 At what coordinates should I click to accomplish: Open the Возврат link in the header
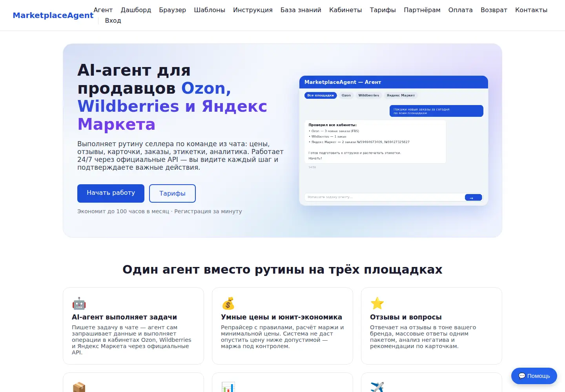pos(494,10)
